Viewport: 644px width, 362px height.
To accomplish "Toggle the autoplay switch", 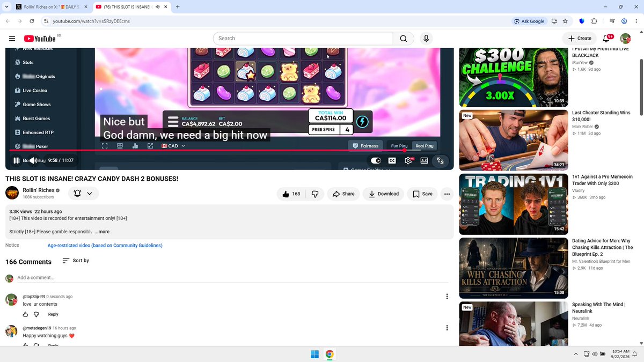I will point(376,160).
